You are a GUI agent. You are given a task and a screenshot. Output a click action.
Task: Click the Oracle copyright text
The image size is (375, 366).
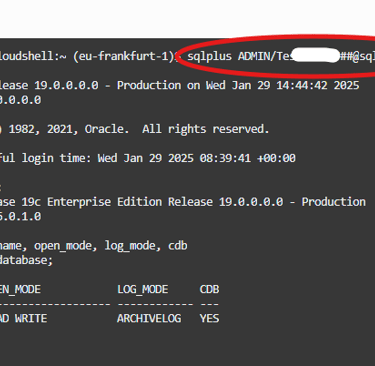pos(107,129)
